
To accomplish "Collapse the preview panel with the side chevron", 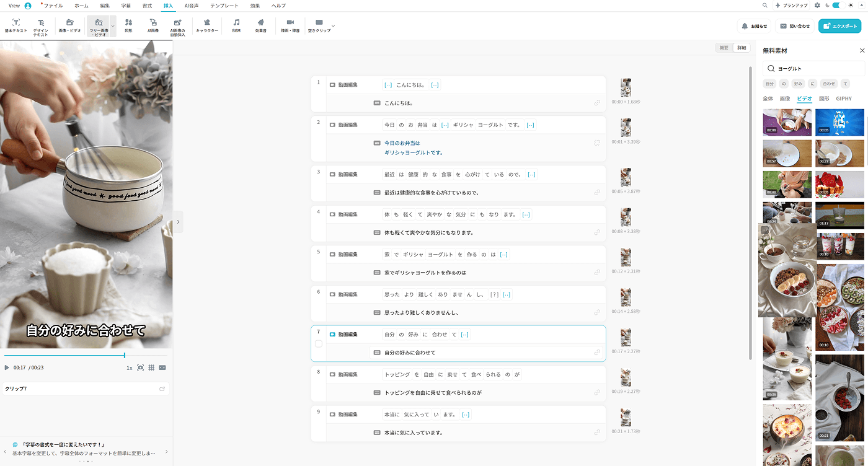I will (x=178, y=222).
